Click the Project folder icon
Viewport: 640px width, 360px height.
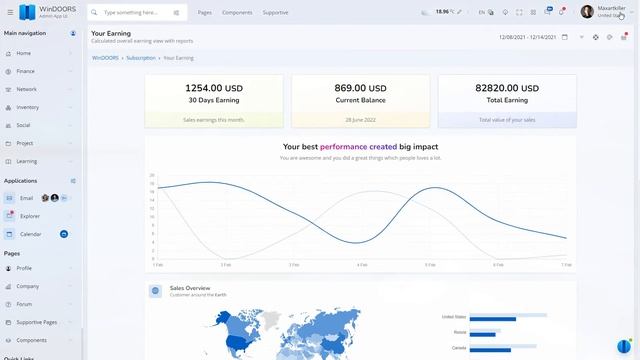8,143
